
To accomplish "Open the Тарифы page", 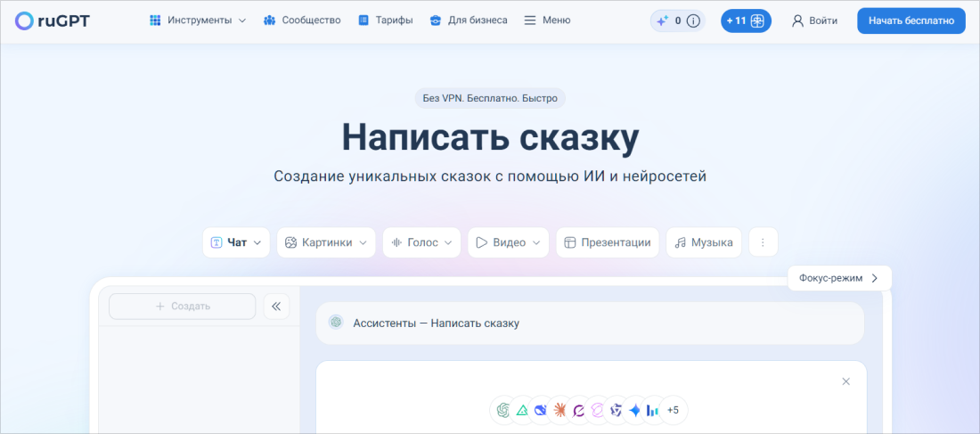I will point(385,20).
